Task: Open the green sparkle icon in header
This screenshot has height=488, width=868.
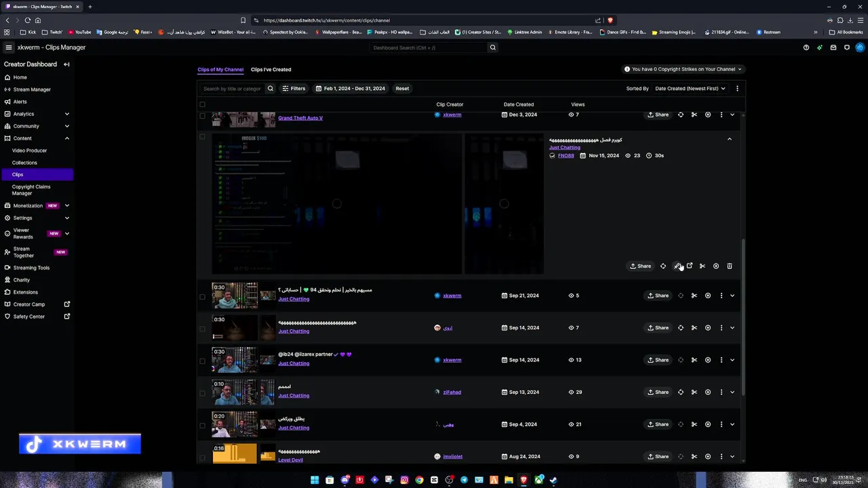Action: [819, 47]
